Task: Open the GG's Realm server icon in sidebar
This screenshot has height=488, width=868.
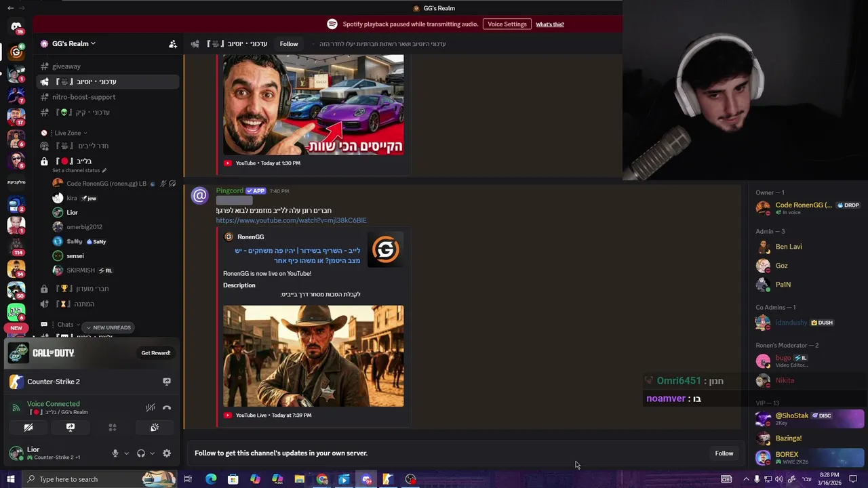Action: 16,52
